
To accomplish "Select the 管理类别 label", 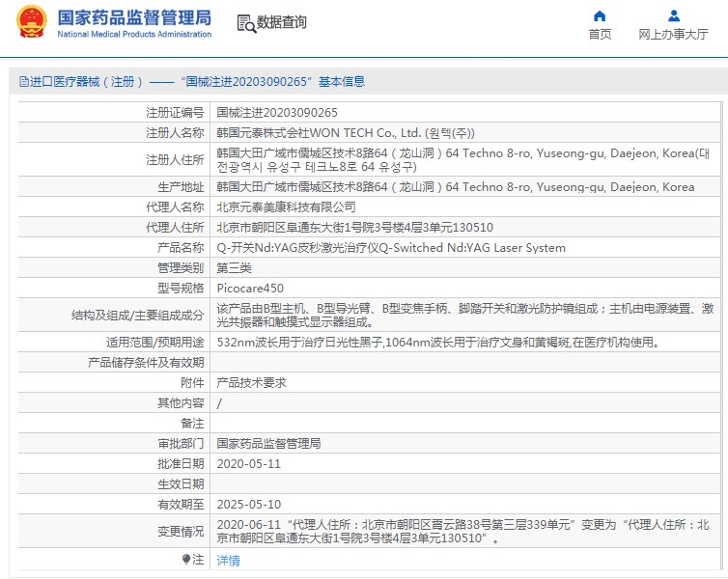I will point(181,268).
